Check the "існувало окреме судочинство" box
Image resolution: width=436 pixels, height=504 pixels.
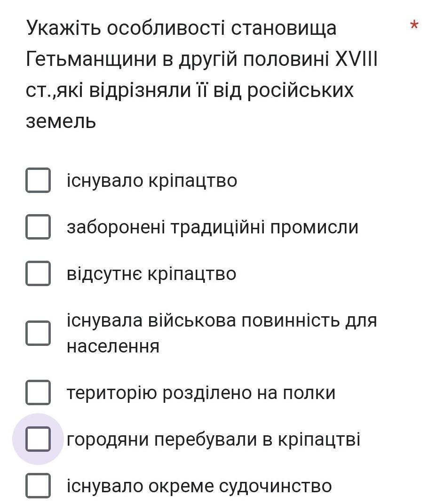click(38, 486)
